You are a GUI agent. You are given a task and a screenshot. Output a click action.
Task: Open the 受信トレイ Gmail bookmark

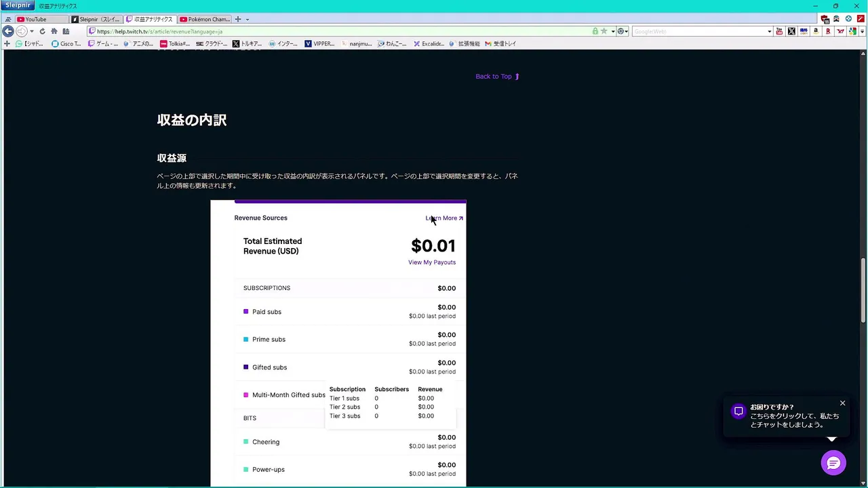coord(500,43)
